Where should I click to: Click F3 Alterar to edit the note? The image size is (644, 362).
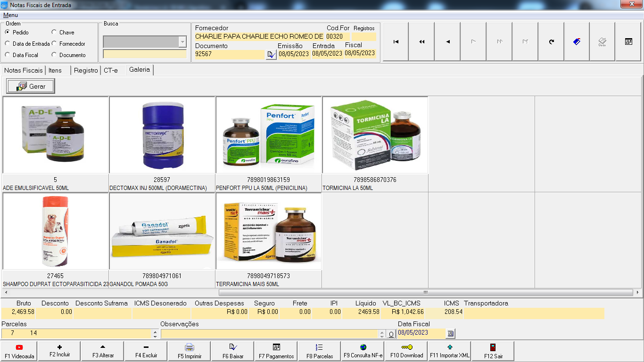click(103, 351)
